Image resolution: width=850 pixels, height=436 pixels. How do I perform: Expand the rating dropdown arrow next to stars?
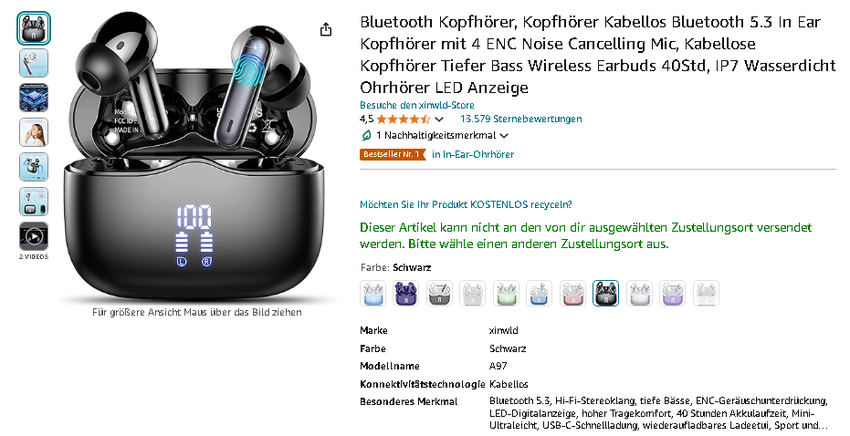tap(439, 119)
